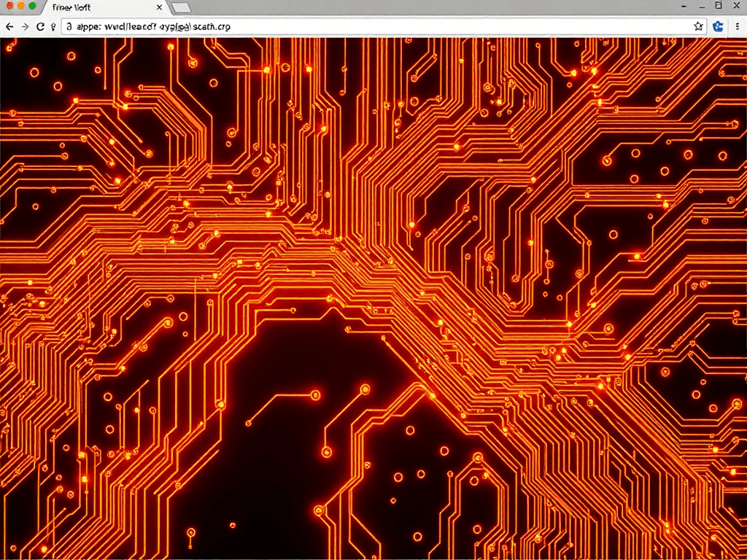Maximize the browser window
This screenshot has height=560, width=747.
coord(719,4)
